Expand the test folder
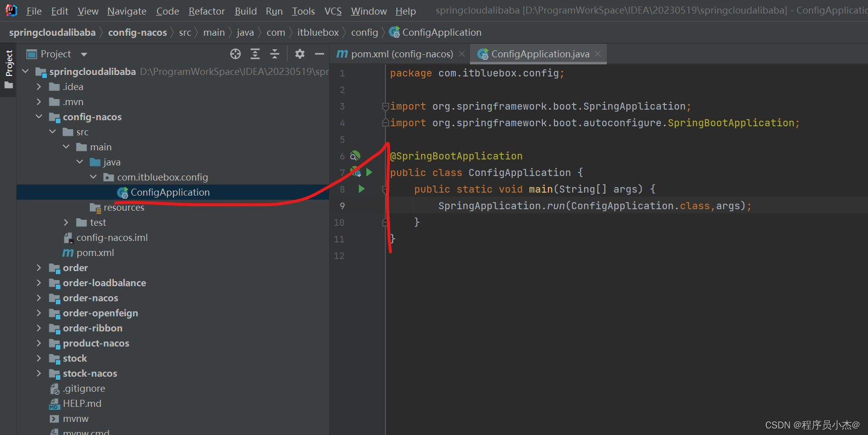This screenshot has height=435, width=868. coord(66,222)
